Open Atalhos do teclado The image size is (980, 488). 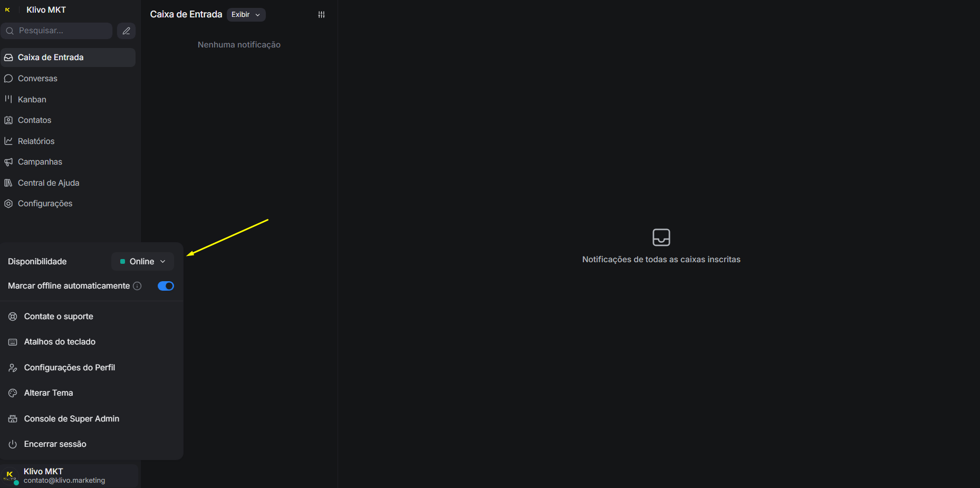pyautogui.click(x=92, y=342)
